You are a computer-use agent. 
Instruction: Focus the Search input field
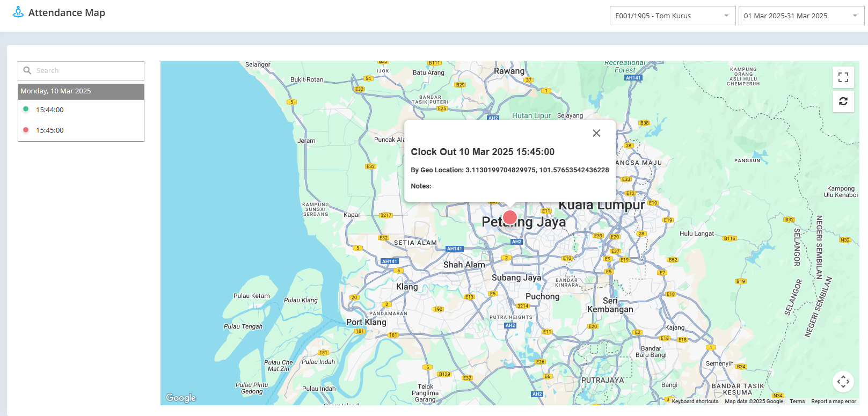(81, 70)
